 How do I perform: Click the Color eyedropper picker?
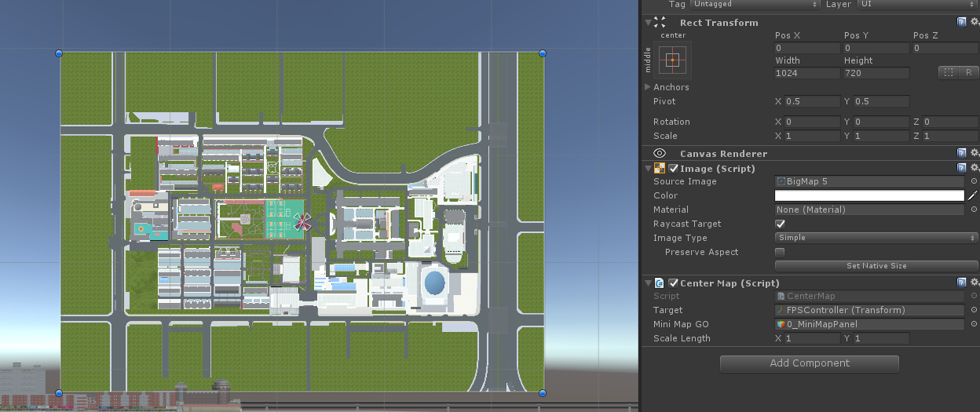(972, 195)
